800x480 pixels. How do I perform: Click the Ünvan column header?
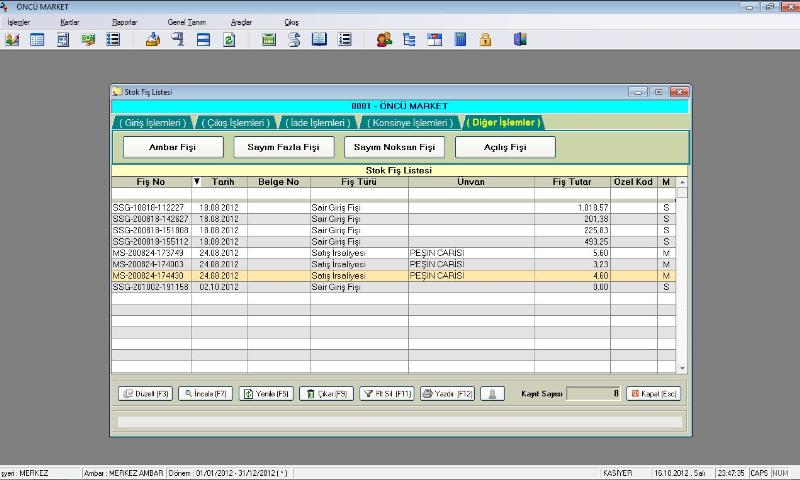pyautogui.click(x=471, y=182)
